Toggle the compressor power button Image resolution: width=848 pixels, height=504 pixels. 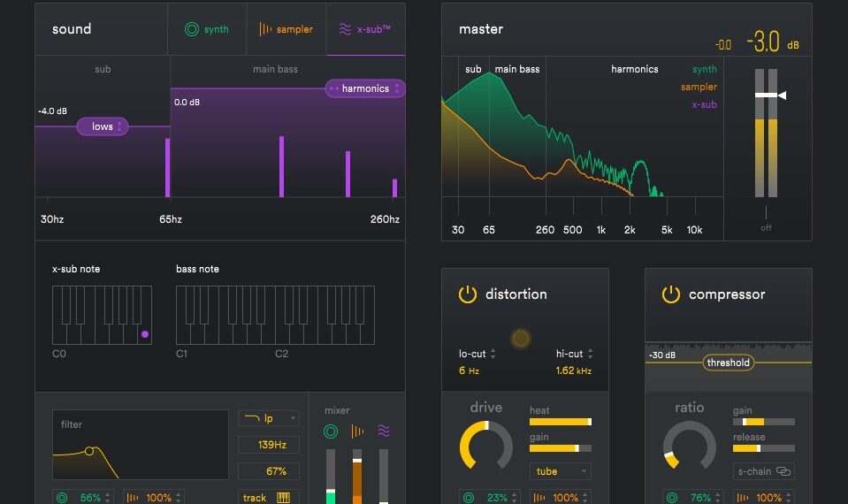point(670,294)
